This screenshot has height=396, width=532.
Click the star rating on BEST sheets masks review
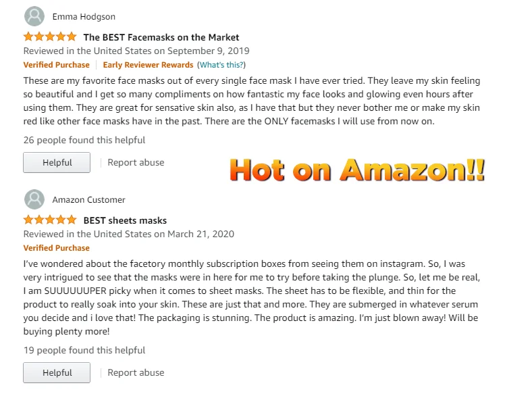tap(50, 220)
